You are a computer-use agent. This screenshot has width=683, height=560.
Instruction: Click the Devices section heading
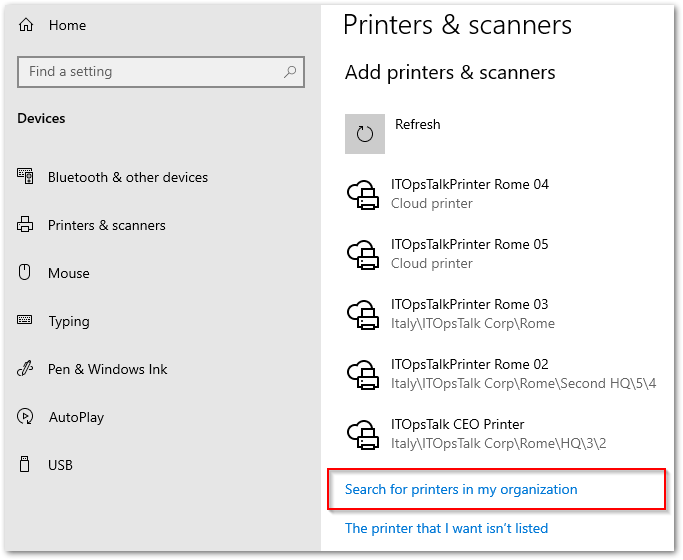(x=41, y=118)
